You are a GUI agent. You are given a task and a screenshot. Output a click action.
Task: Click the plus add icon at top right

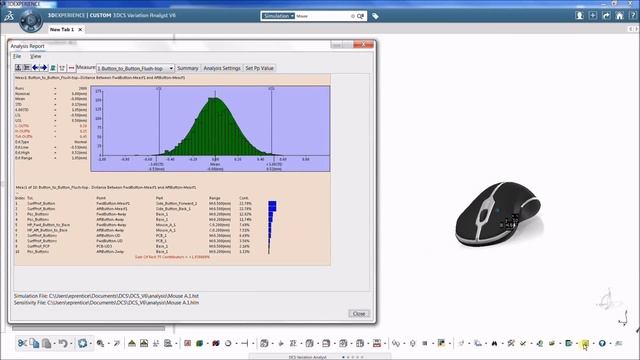pos(593,16)
